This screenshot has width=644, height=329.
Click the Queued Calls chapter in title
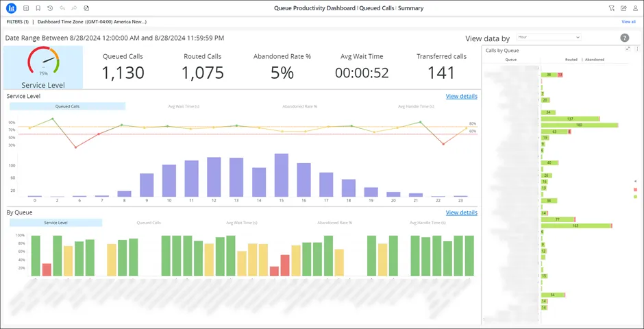coord(377,8)
